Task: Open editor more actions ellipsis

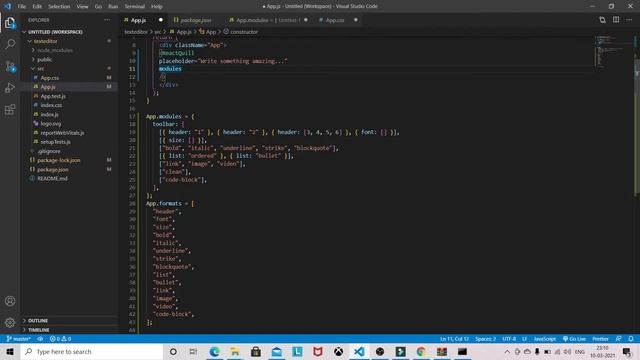Action: [x=629, y=20]
